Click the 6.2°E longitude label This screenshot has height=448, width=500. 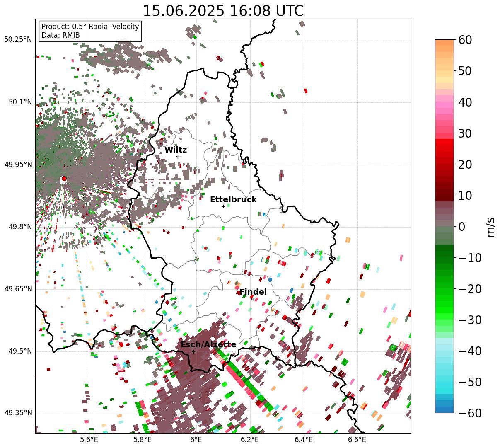(250, 440)
